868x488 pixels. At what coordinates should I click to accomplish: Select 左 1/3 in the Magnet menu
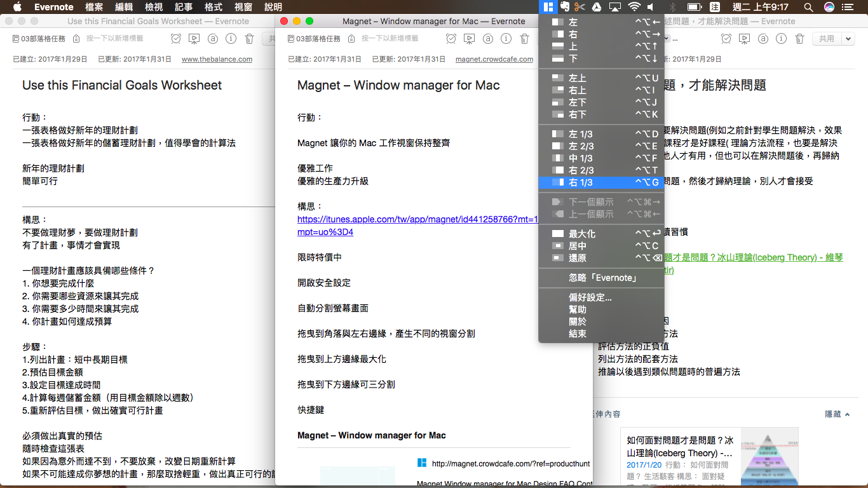(x=601, y=134)
